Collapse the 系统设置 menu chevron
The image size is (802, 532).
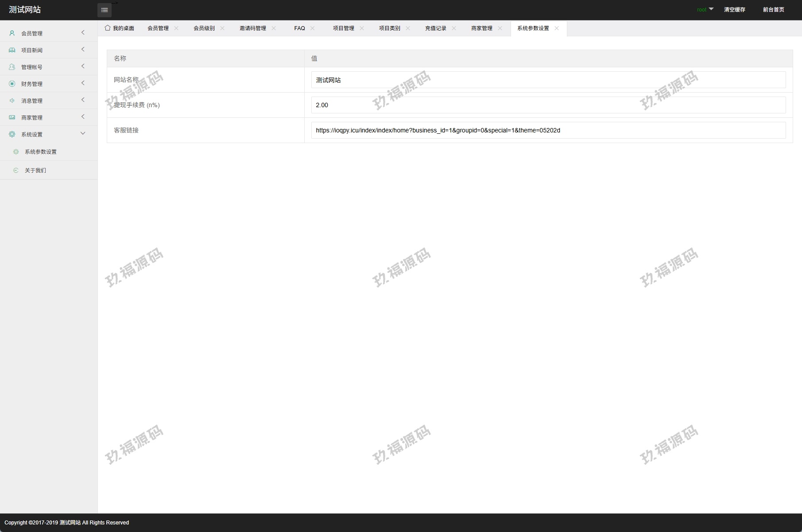(x=83, y=134)
